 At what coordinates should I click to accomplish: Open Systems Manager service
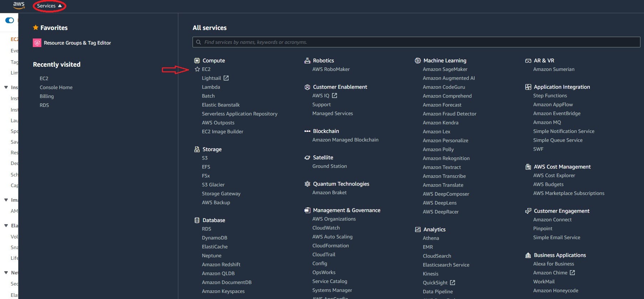point(332,290)
